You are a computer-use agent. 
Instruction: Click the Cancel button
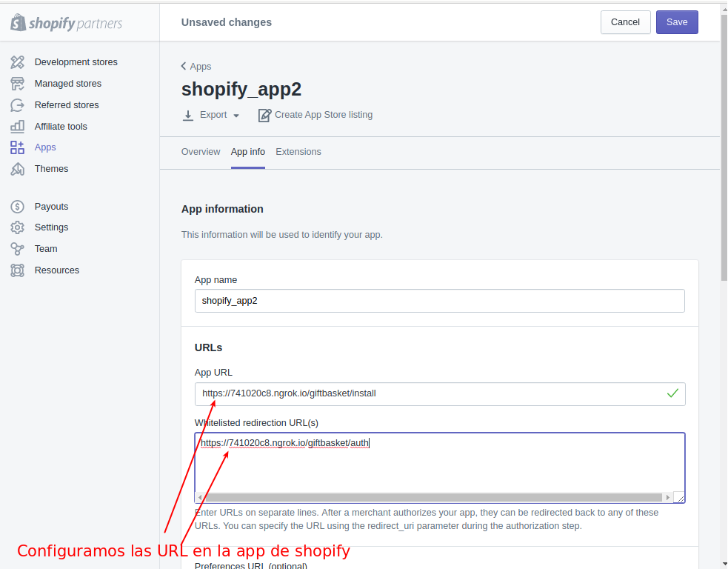[x=625, y=22]
